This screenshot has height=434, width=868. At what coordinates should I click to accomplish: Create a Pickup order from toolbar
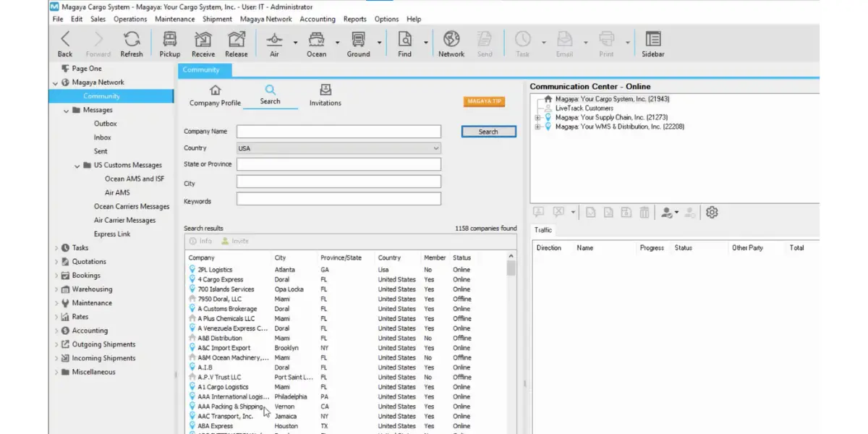pos(170,43)
